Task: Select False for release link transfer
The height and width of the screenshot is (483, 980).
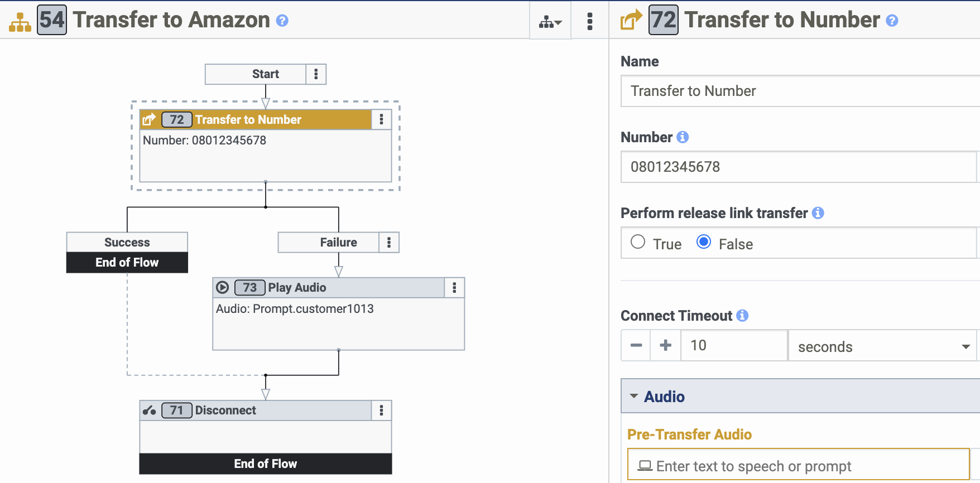Action: click(x=704, y=242)
